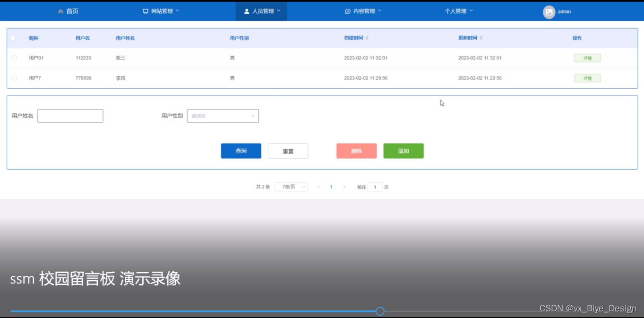Click 详情 button for 用户7
644x318 pixels.
click(x=587, y=78)
